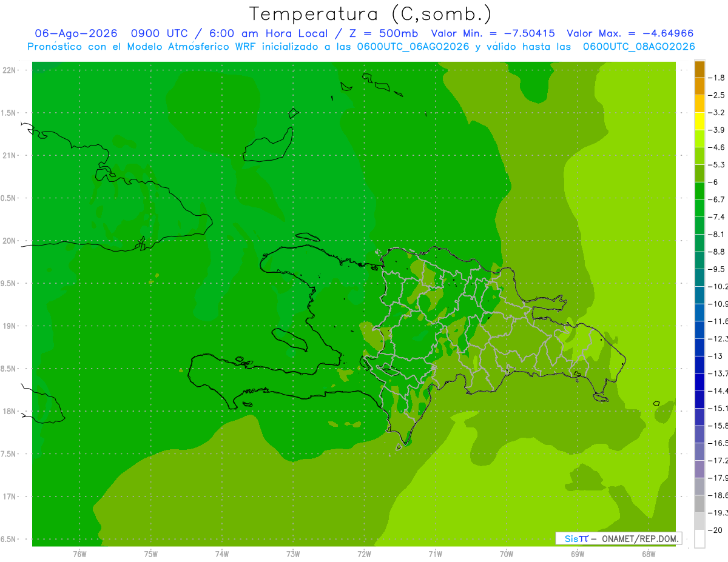Click the "-7.4" colorbar label
The width and height of the screenshot is (728, 562).
click(716, 217)
